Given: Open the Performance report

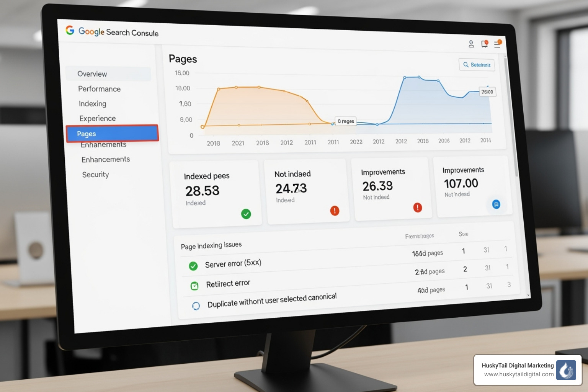Looking at the screenshot, I should click(99, 88).
